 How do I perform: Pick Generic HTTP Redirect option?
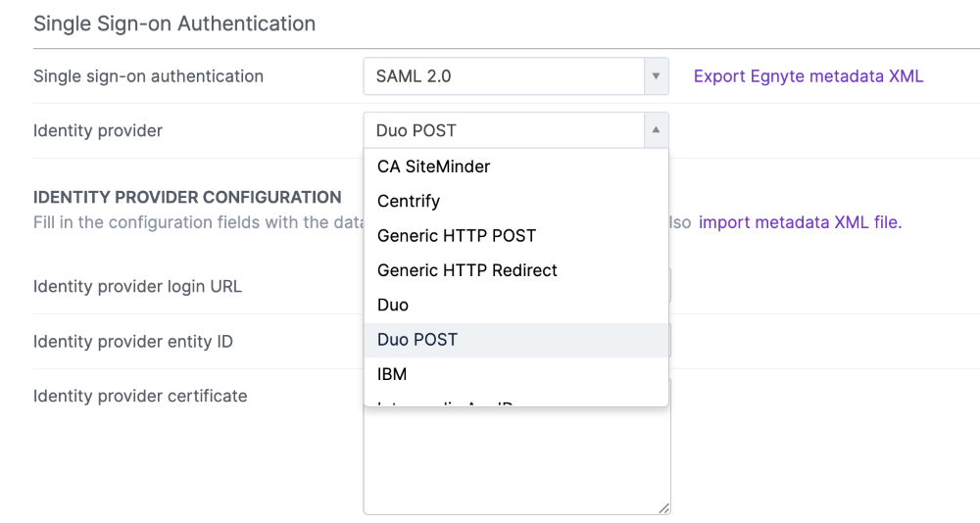coord(516,270)
